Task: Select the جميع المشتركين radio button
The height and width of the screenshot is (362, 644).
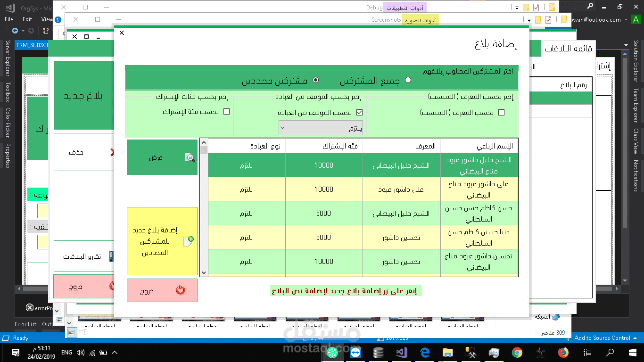Action: tap(408, 80)
